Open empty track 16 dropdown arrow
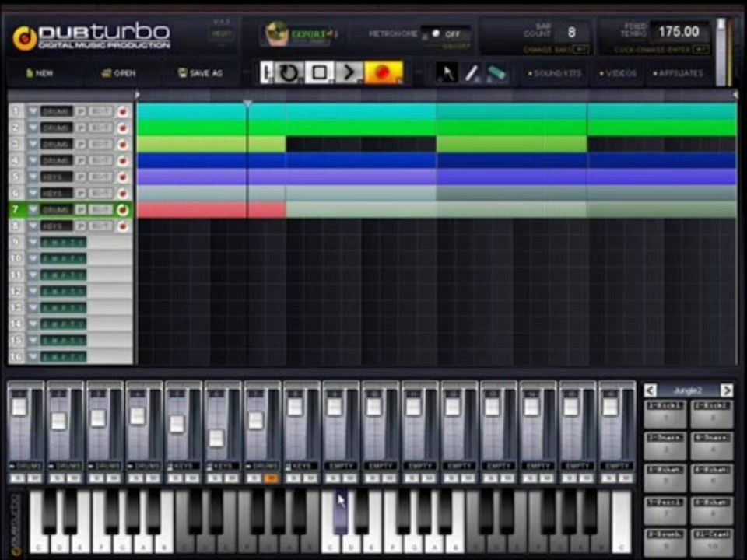This screenshot has width=747, height=560. click(x=33, y=357)
